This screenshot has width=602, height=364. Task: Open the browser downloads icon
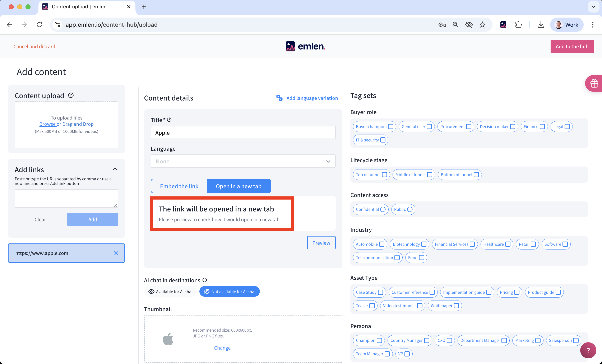coord(541,25)
